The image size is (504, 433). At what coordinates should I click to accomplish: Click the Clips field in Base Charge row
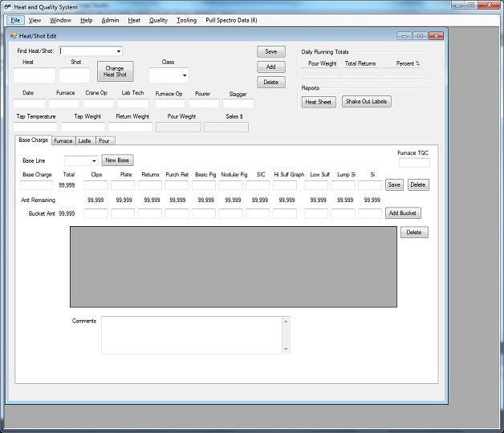click(x=96, y=185)
